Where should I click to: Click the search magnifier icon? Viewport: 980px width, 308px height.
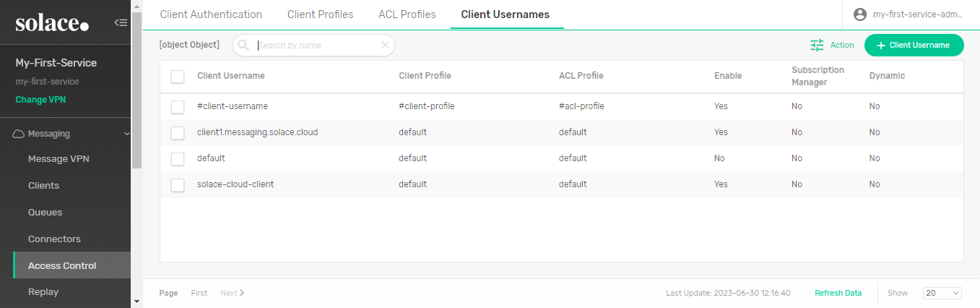[243, 45]
